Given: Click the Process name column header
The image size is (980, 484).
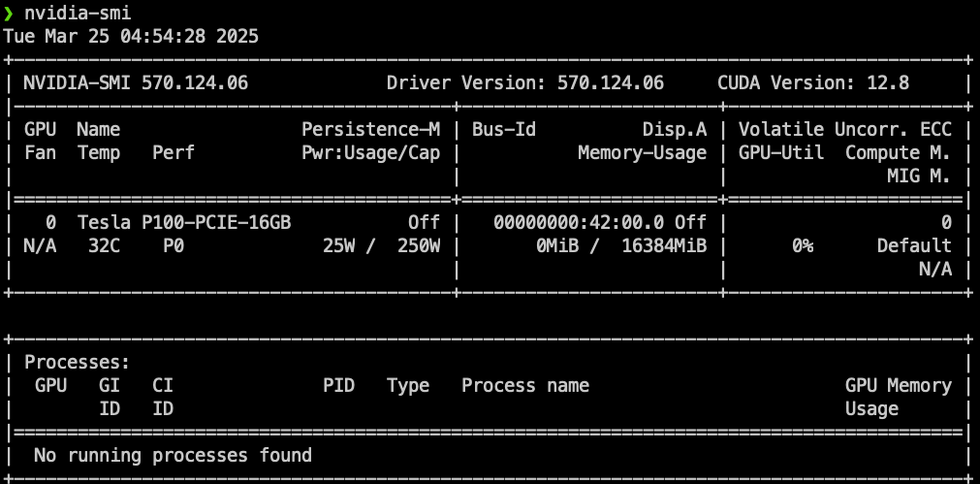Looking at the screenshot, I should [525, 386].
